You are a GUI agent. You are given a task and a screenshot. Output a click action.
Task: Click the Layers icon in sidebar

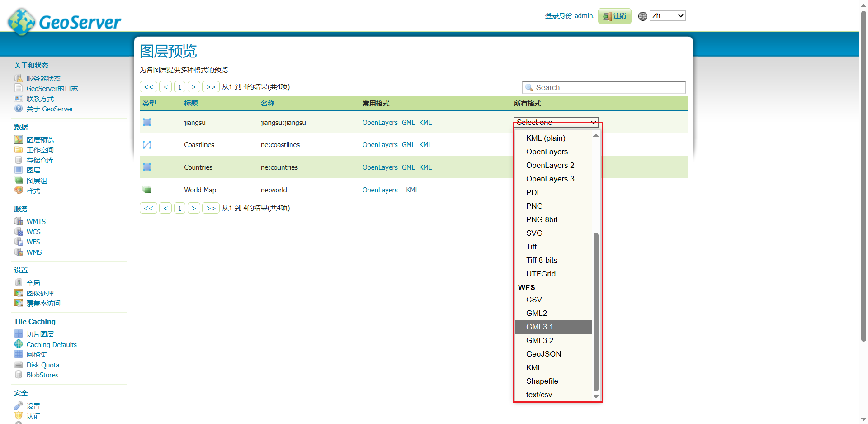pyautogui.click(x=19, y=170)
